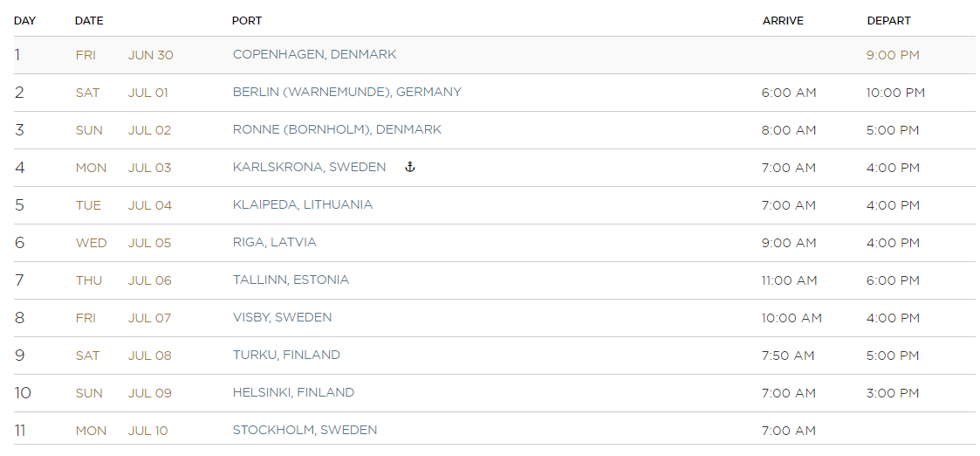980x456 pixels.
Task: Select Ronne (Bornholm), Denmark port
Action: pyautogui.click(x=337, y=129)
